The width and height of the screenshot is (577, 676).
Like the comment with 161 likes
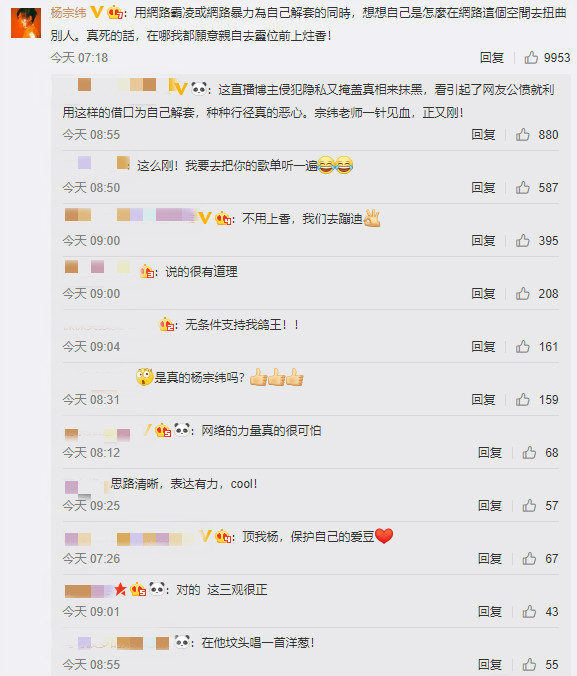pyautogui.click(x=523, y=347)
